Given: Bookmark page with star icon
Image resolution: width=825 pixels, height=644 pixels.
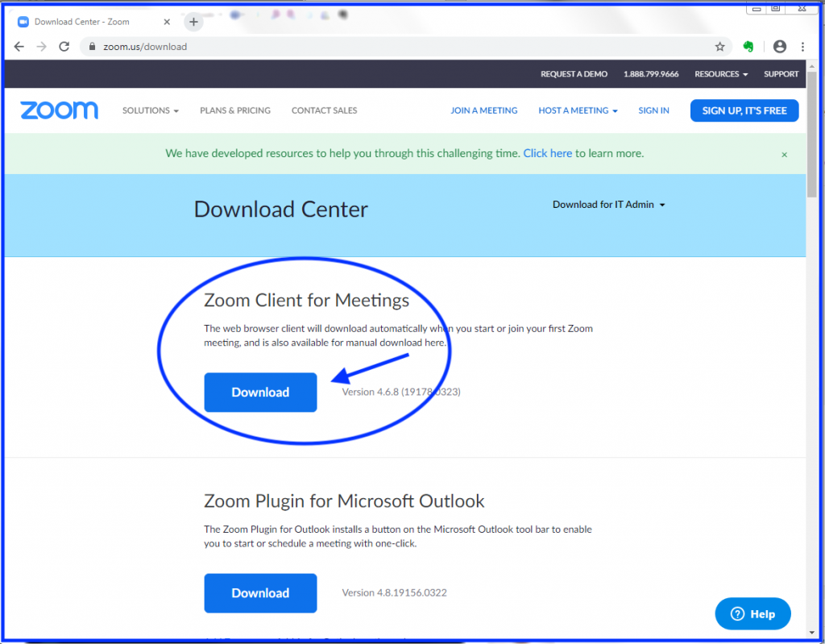Looking at the screenshot, I should (719, 46).
